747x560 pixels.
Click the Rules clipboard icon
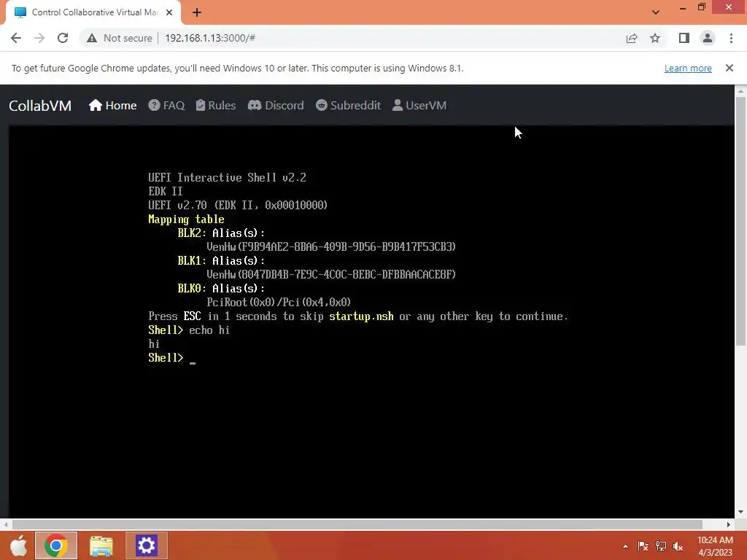(x=201, y=105)
